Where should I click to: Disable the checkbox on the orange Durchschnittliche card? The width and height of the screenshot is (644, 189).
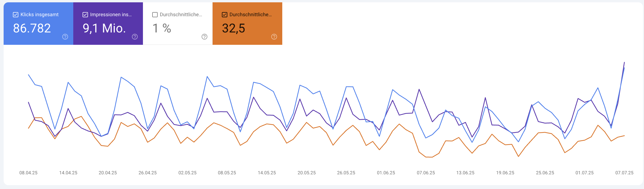coord(224,15)
